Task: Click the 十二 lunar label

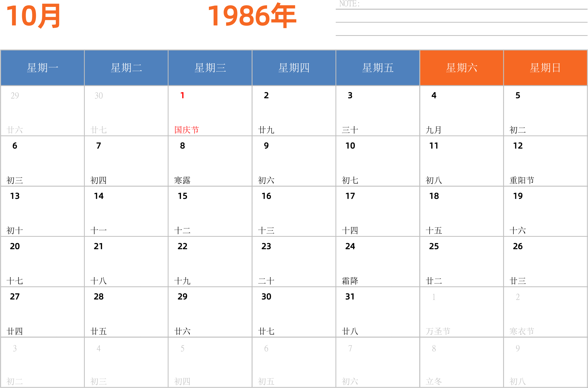Action: click(182, 231)
